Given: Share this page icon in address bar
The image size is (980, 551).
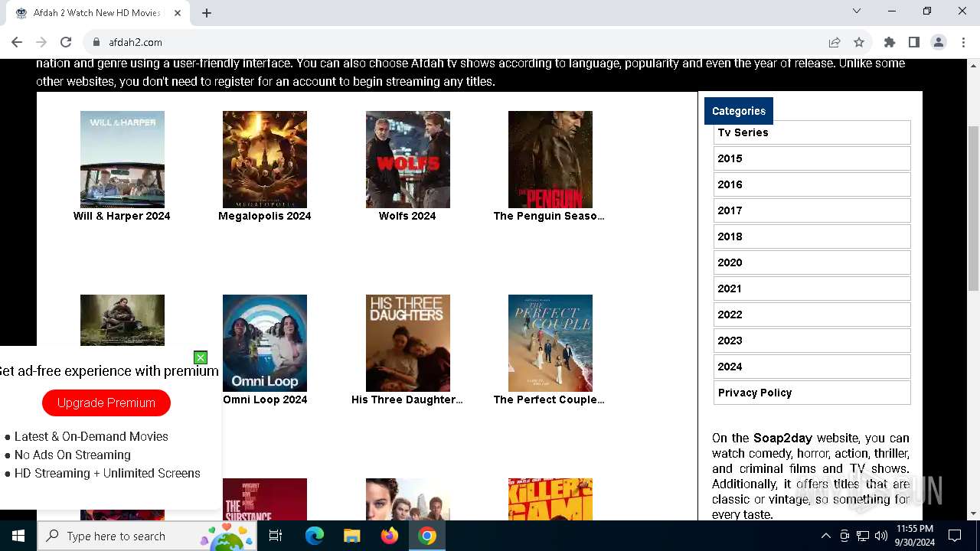Looking at the screenshot, I should (x=835, y=42).
